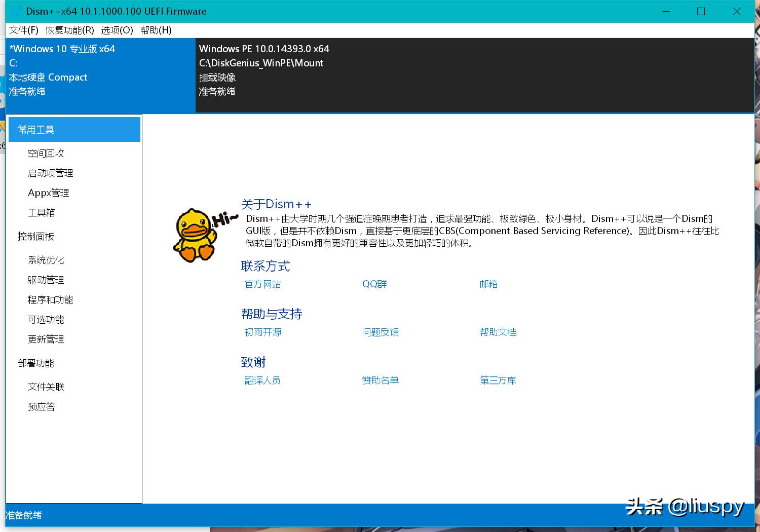Image resolution: width=760 pixels, height=532 pixels.
Task: Click the 官方网站 link
Action: point(262,284)
